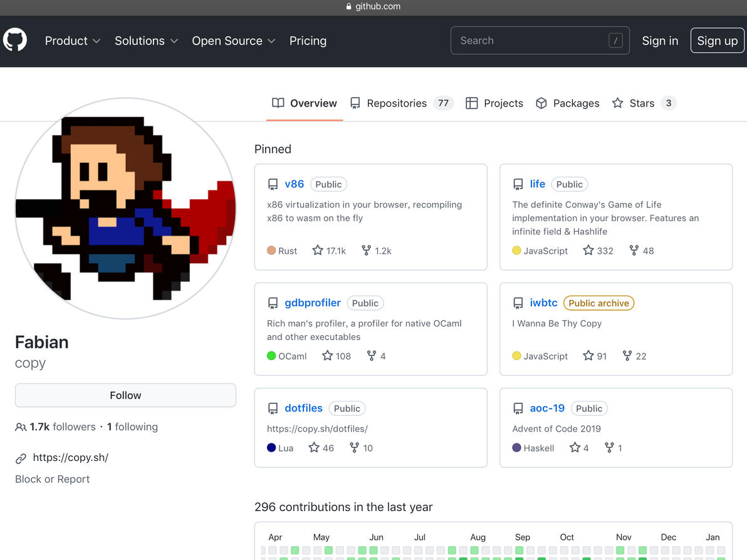The width and height of the screenshot is (747, 560).
Task: Expand the Product dropdown menu
Action: [x=73, y=41]
